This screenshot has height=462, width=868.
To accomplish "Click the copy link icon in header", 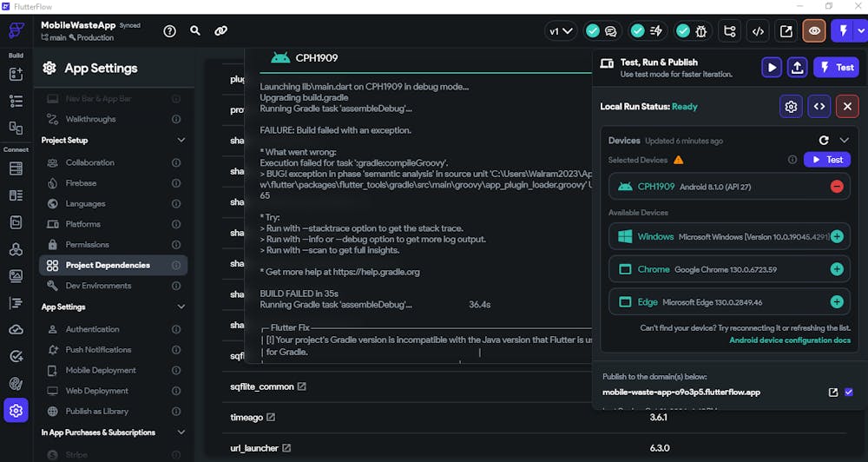I will pos(220,31).
